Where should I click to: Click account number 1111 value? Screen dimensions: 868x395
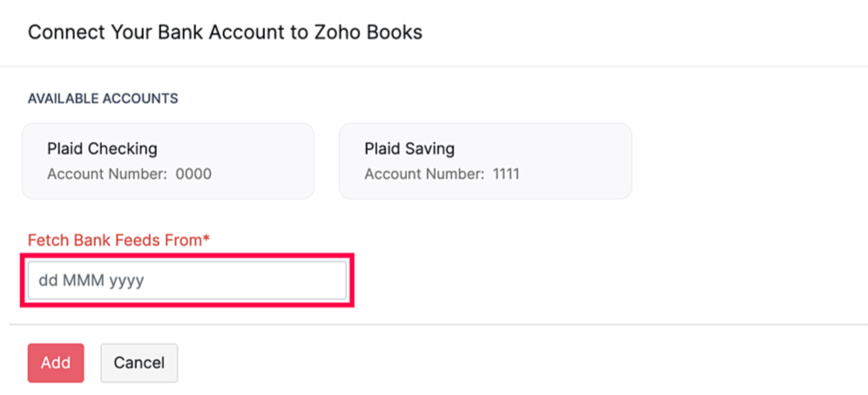505,174
